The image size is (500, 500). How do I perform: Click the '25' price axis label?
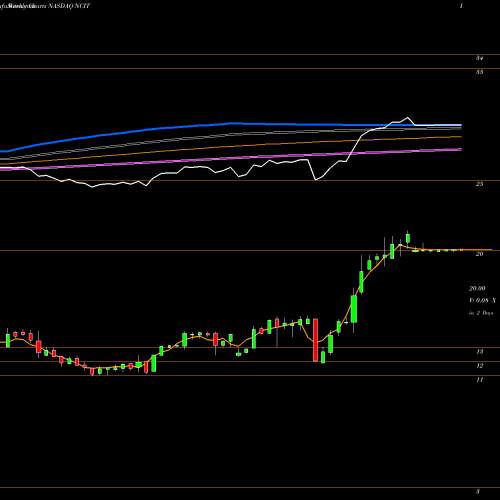479,184
